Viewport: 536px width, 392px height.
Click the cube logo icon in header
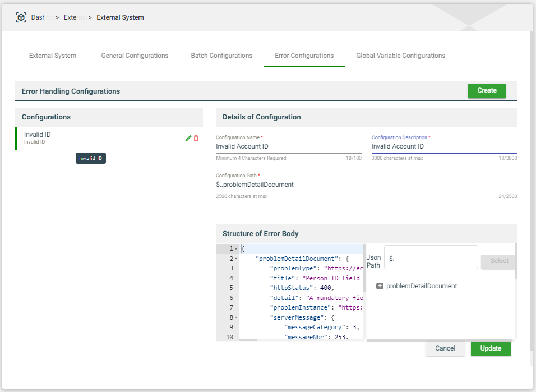(21, 17)
